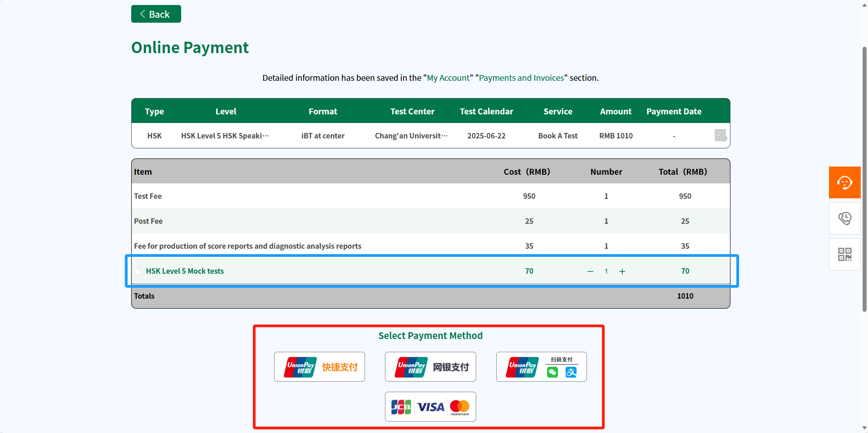Click the green Back button
This screenshot has height=433, width=868.
156,14
